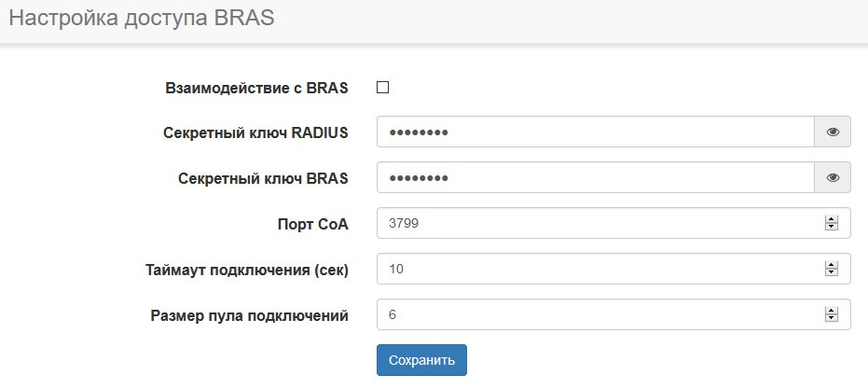Click the Взаимодействие с BRAS label
Image resolution: width=868 pixels, height=389 pixels.
point(256,89)
